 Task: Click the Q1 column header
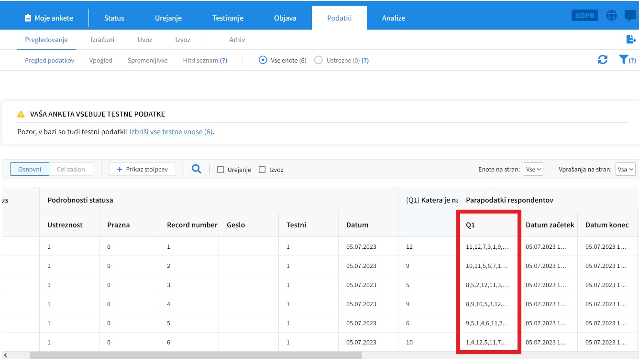pos(488,225)
